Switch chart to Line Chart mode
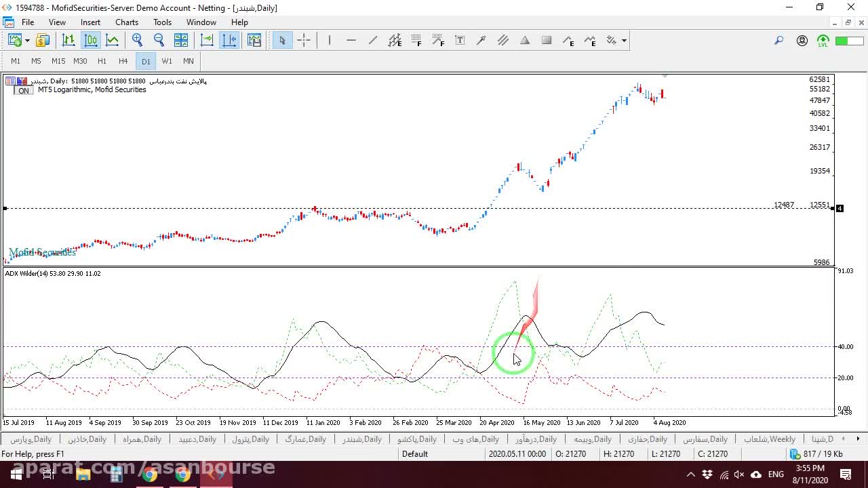Viewport: 868px width, 488px height. point(113,41)
